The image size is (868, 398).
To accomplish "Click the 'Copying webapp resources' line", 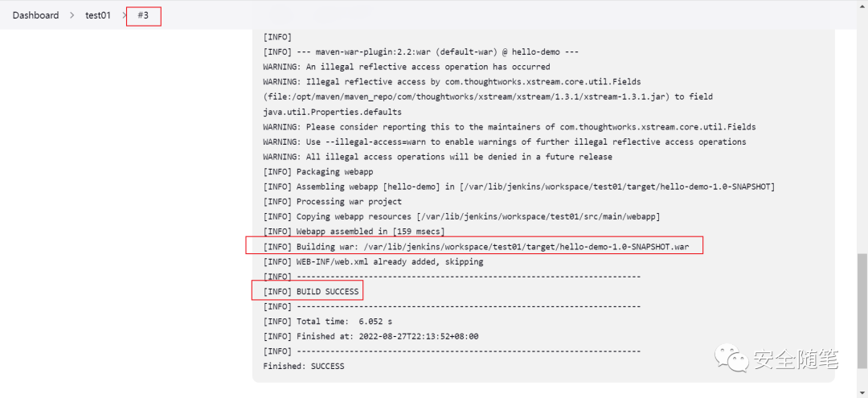I will (461, 216).
